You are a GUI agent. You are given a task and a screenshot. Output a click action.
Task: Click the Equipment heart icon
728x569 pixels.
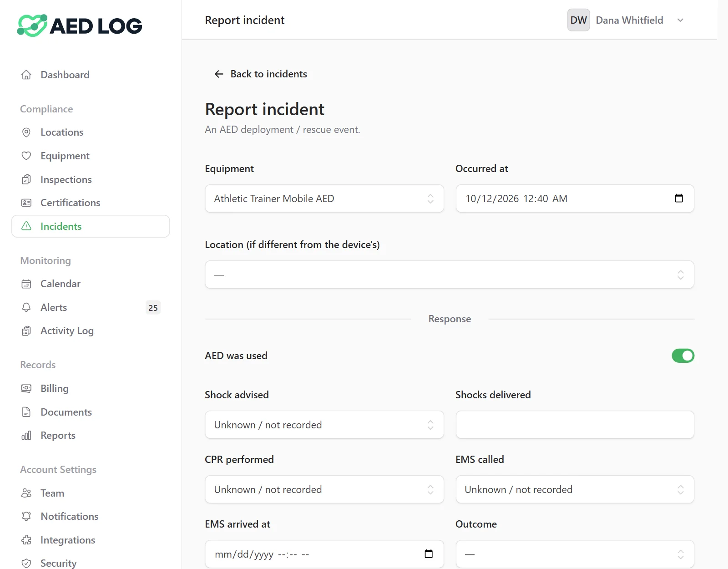pyautogui.click(x=26, y=156)
